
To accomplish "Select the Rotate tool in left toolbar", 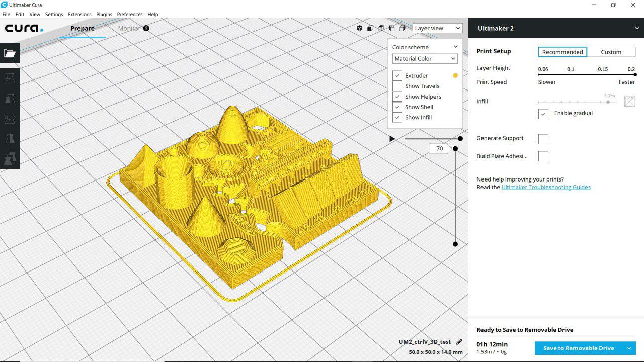I will pyautogui.click(x=10, y=119).
